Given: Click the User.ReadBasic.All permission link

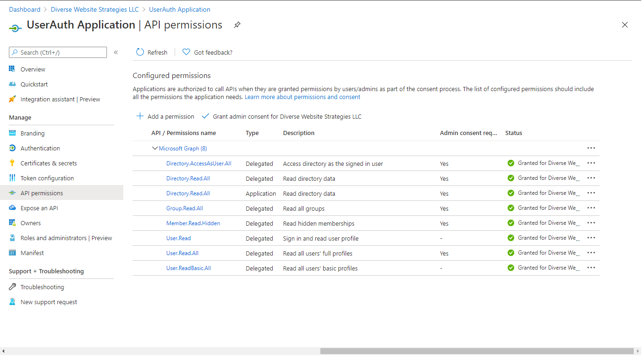Looking at the screenshot, I should point(189,268).
